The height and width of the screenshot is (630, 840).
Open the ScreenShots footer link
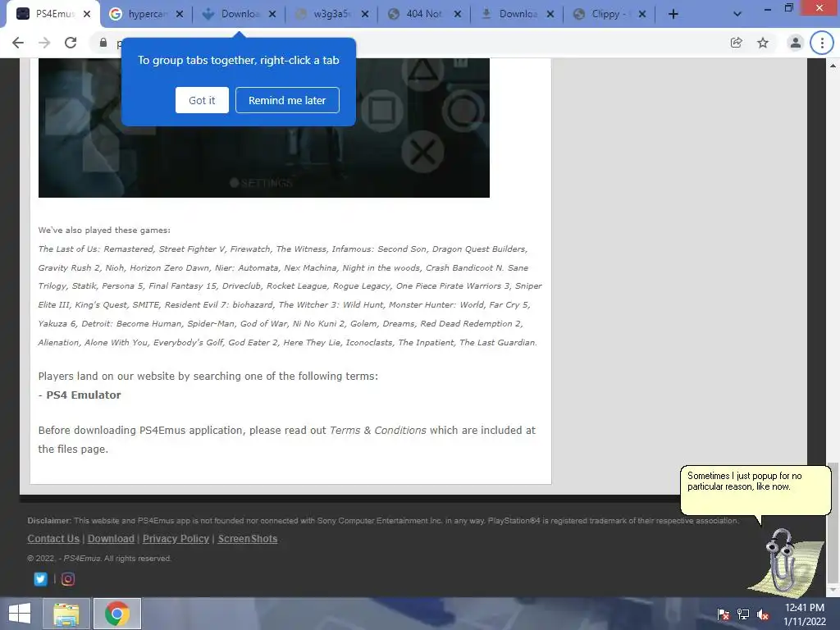[248, 539]
